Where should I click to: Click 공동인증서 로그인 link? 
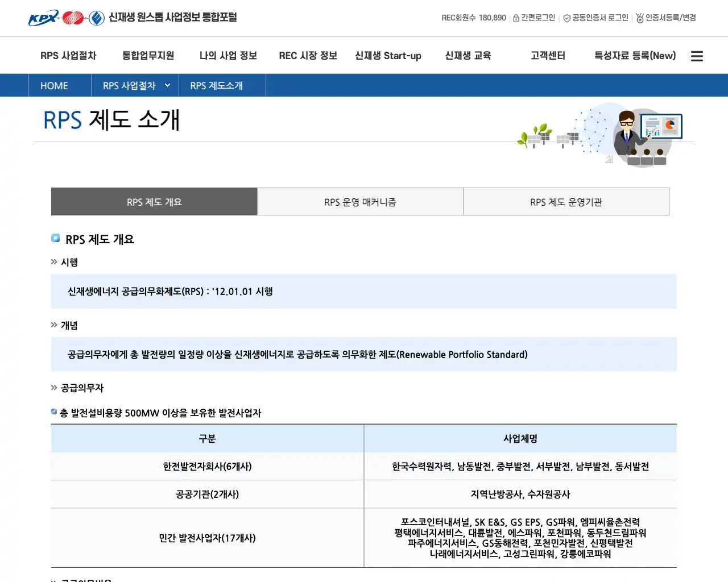(600, 18)
